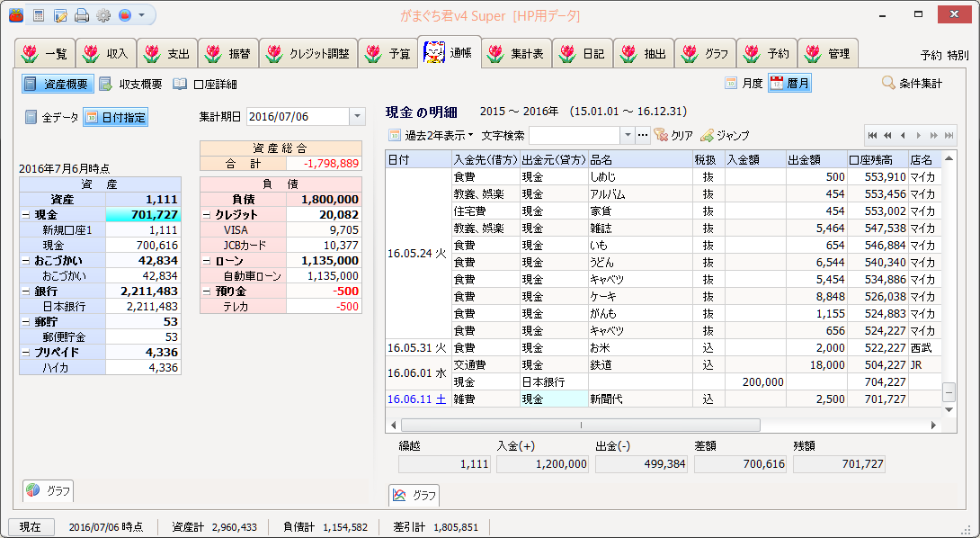Jump to the first record with the navigation arrow

(x=871, y=135)
